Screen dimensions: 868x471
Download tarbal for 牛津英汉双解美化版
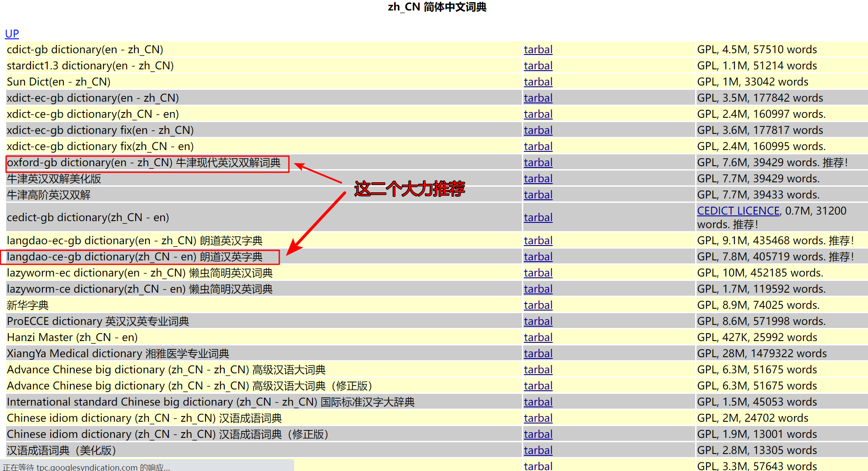538,179
